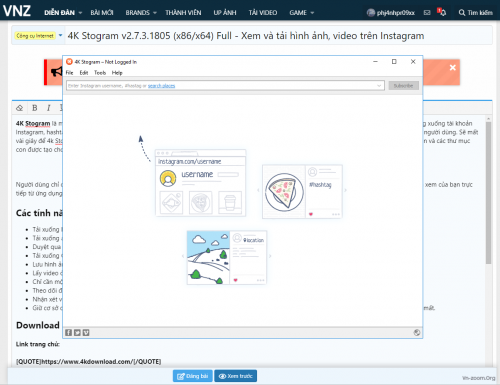Expand the BRANDS dropdown arrow
This screenshot has height=385, width=500.
pos(155,13)
